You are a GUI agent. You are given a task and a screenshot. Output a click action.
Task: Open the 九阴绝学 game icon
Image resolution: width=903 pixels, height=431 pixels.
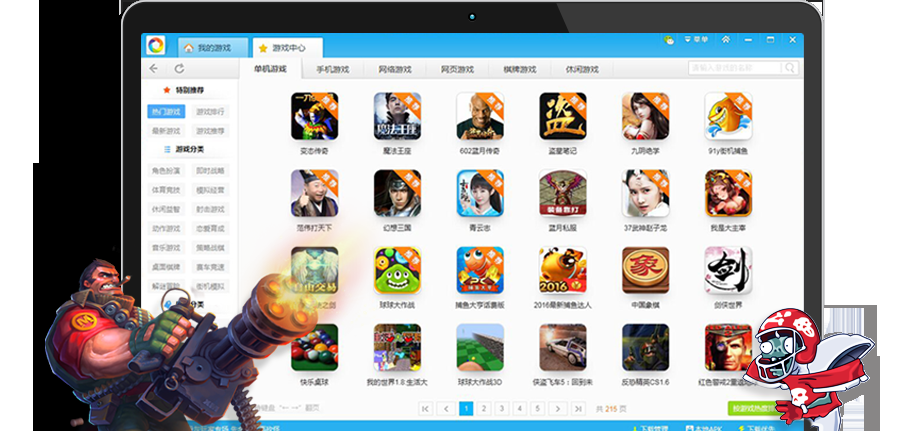click(646, 116)
